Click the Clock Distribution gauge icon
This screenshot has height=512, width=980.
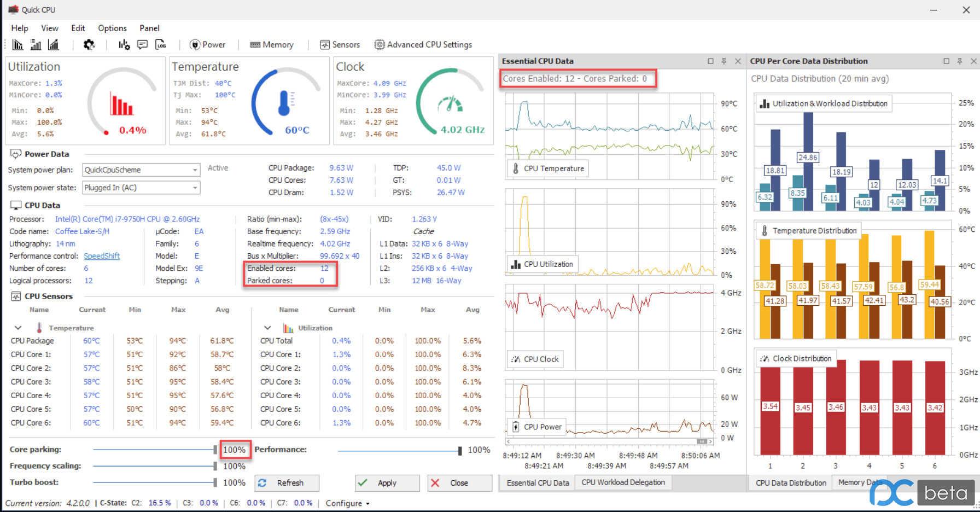point(765,359)
